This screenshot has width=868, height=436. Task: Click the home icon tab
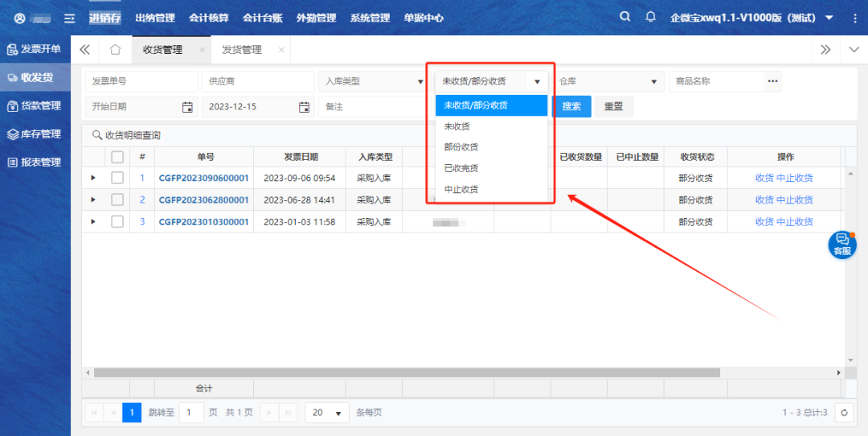click(x=115, y=50)
